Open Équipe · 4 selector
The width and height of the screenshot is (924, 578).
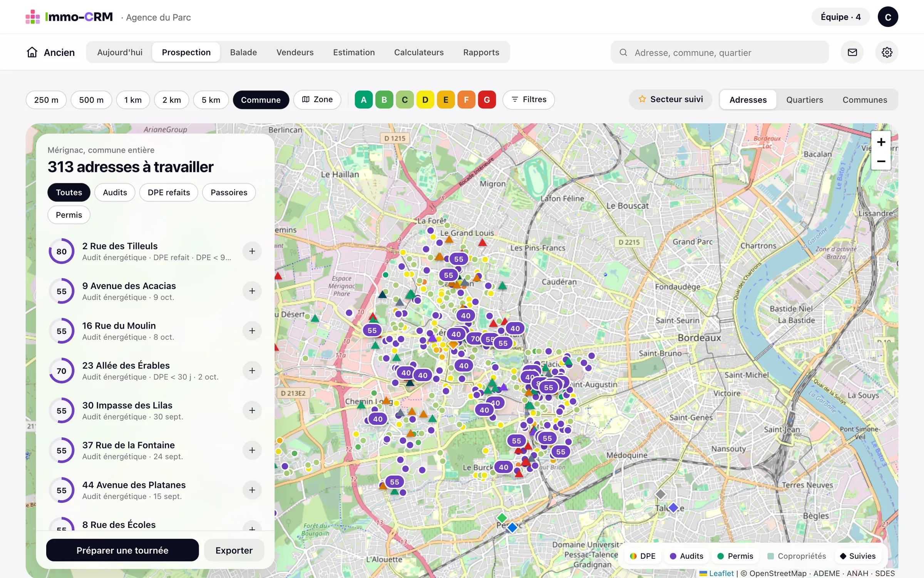840,17
